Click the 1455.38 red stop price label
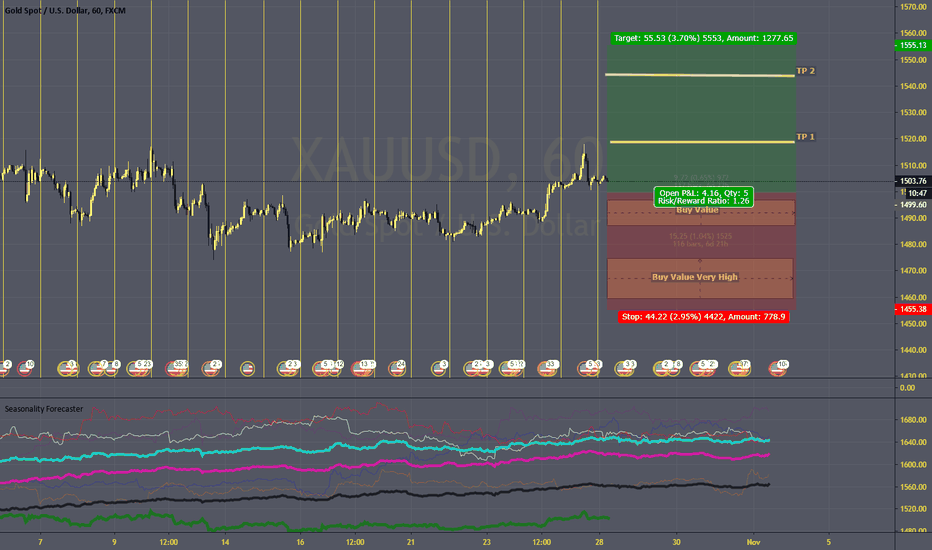 tap(913, 309)
